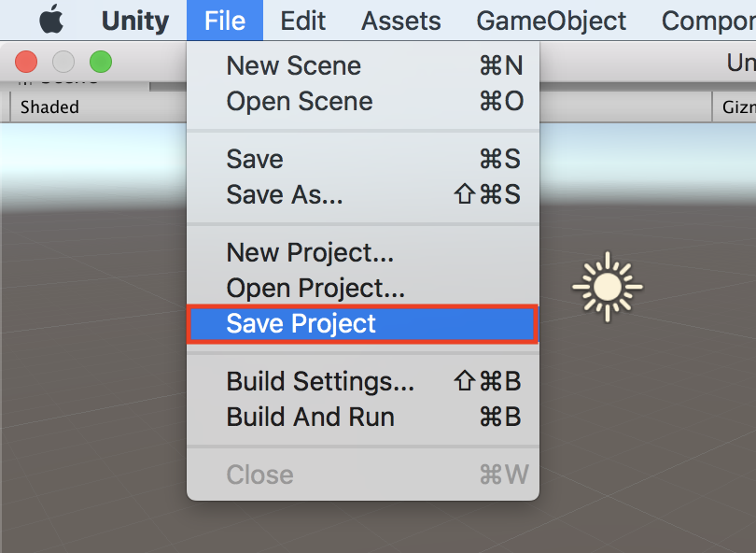Click Save in the File menu
This screenshot has width=756, height=553.
pyautogui.click(x=255, y=159)
